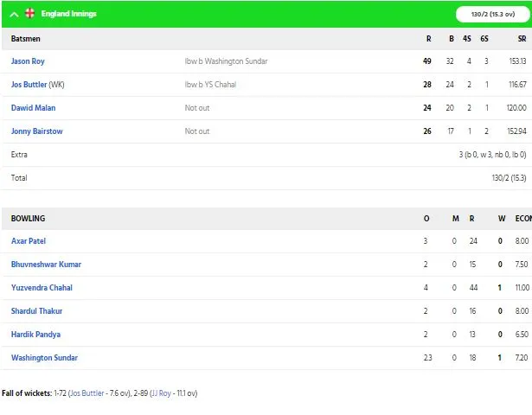
Task: Click the 130/2 score pill
Action: 490,14
